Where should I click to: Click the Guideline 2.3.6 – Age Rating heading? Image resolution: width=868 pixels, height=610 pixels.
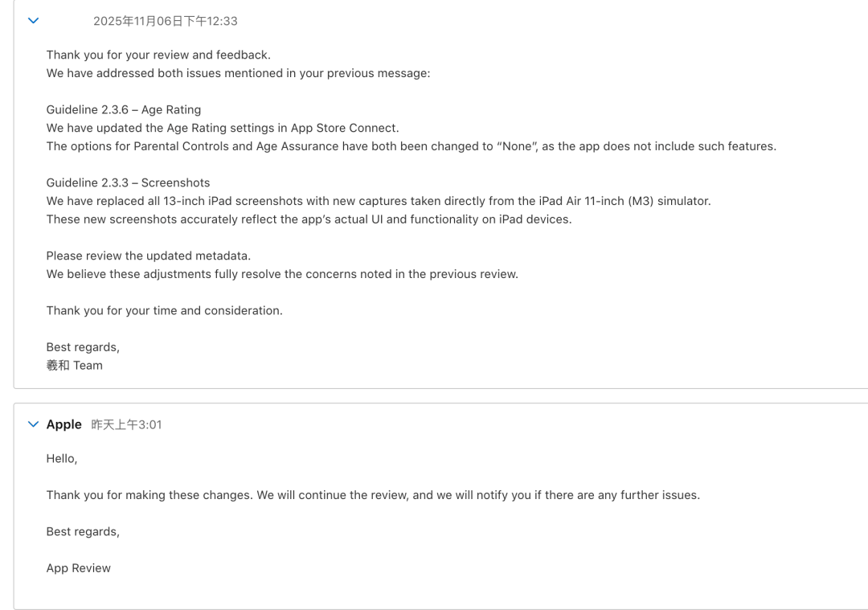(x=124, y=109)
